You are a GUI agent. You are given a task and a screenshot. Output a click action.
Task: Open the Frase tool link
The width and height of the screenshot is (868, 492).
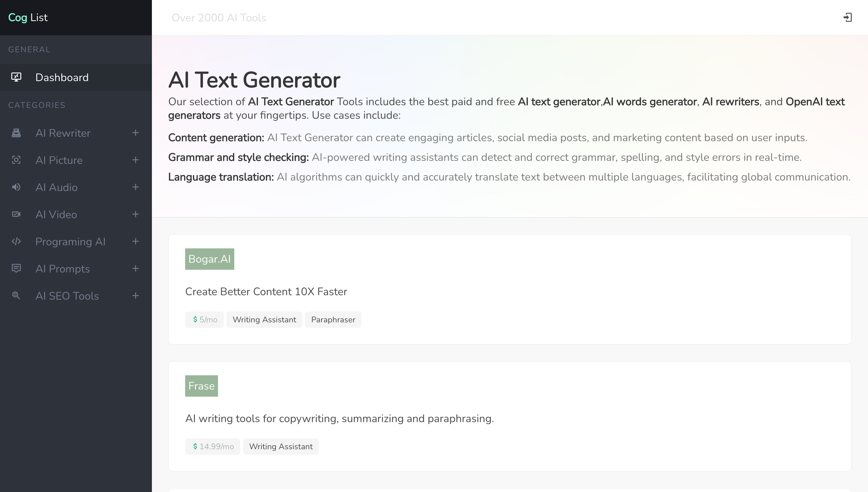tap(201, 386)
